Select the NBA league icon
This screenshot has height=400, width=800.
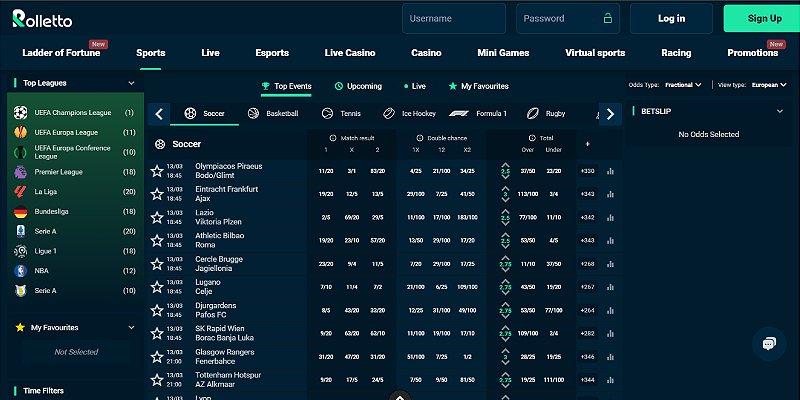[20, 271]
